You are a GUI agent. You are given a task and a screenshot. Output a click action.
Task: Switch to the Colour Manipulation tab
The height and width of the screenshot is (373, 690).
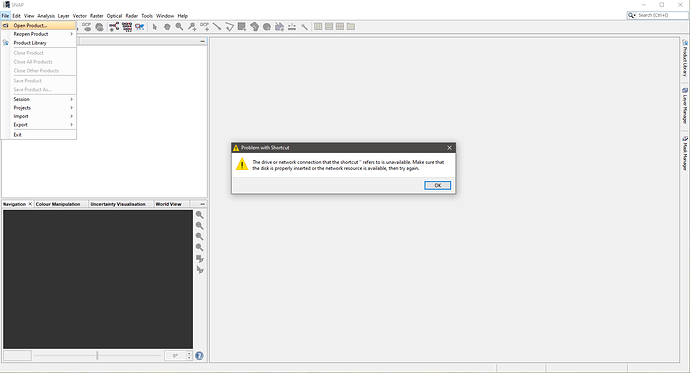[x=58, y=204]
